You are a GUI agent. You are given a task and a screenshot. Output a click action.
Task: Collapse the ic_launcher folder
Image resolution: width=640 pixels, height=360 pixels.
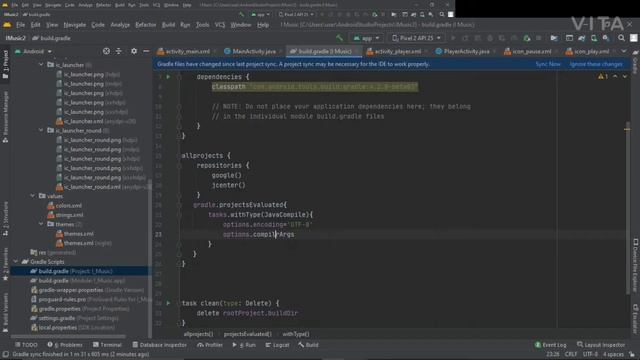click(41, 64)
